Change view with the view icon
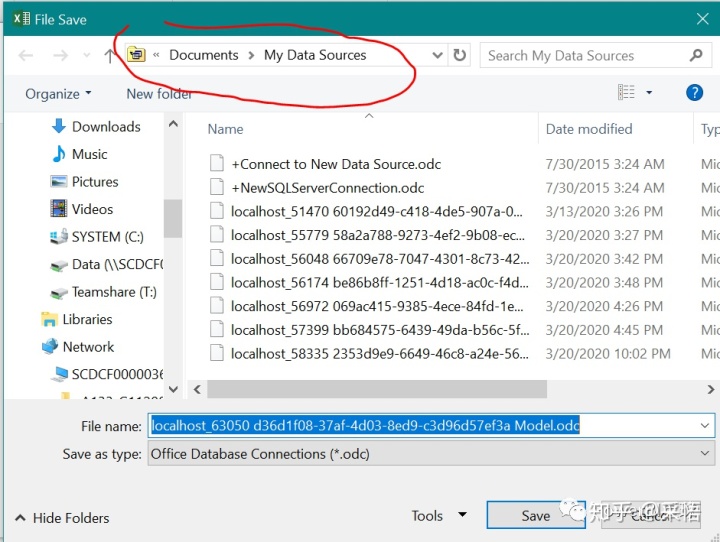The height and width of the screenshot is (542, 720). (x=626, y=92)
